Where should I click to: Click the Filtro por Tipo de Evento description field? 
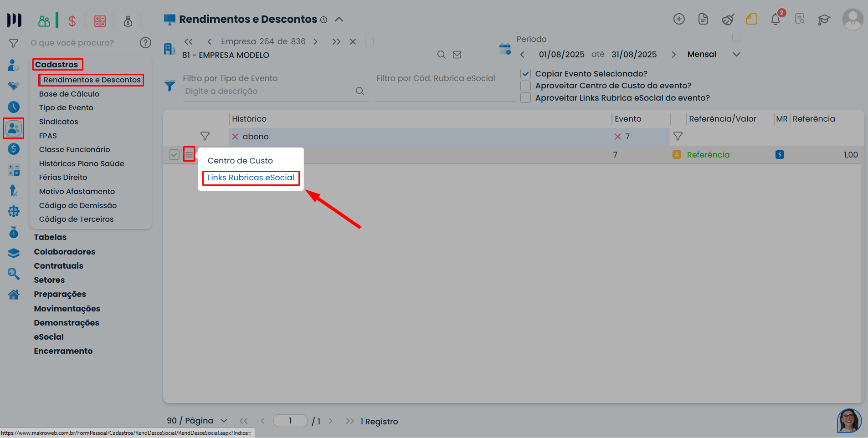pos(269,91)
